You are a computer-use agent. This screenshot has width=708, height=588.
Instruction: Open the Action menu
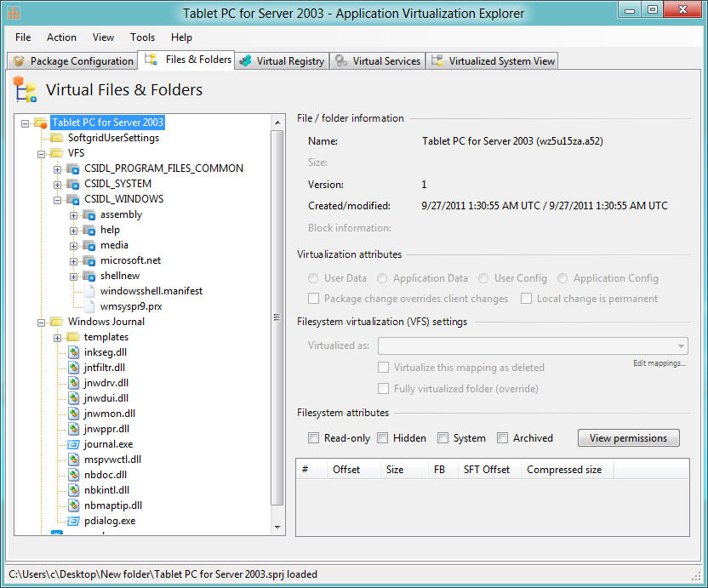(61, 37)
